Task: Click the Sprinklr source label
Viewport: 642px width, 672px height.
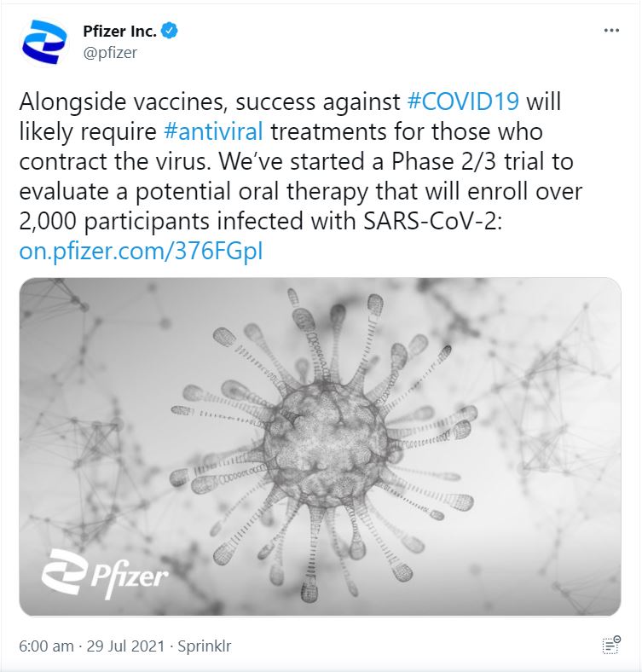Action: pyautogui.click(x=204, y=646)
